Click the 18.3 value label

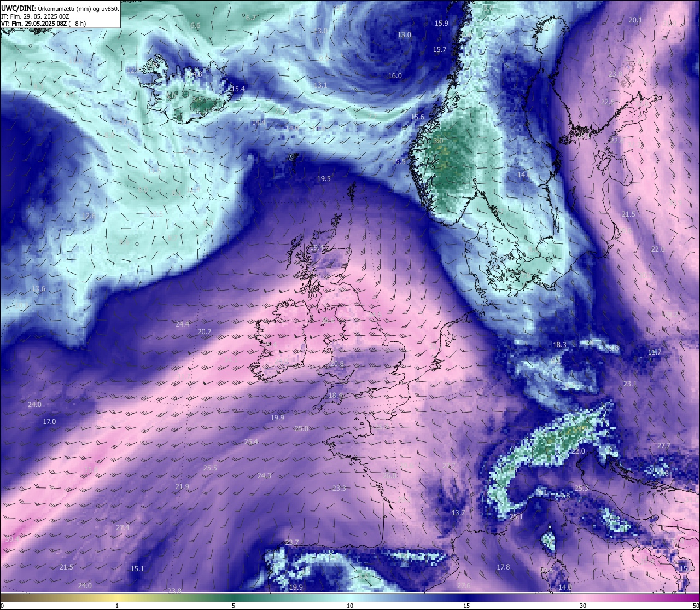coord(559,345)
